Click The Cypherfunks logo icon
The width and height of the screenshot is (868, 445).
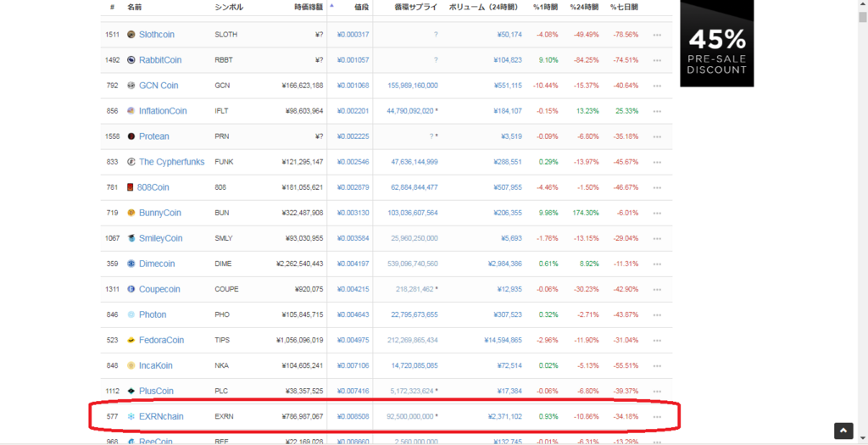coord(131,162)
